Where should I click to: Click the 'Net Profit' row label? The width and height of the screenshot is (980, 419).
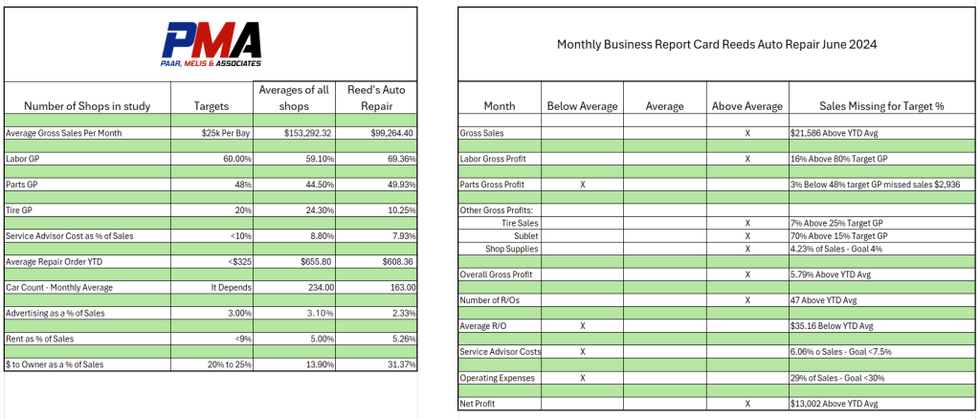[478, 404]
